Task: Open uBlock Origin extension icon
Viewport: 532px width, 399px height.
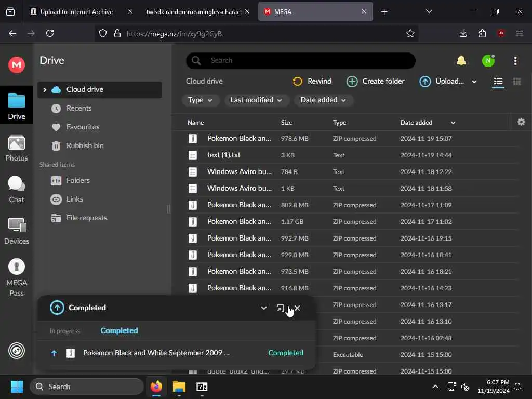Action: coord(501,33)
